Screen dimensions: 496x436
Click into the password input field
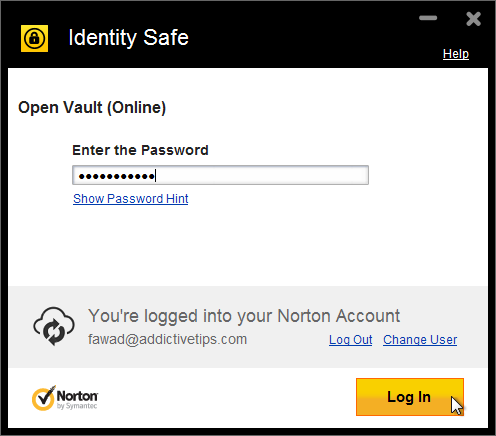(x=220, y=175)
